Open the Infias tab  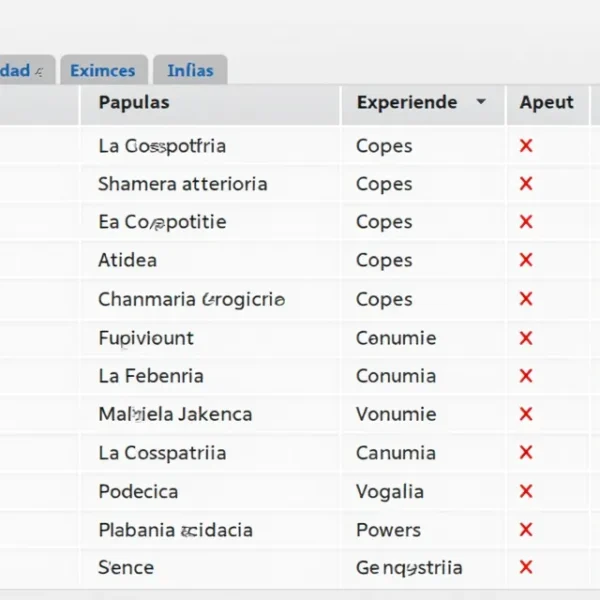(190, 70)
